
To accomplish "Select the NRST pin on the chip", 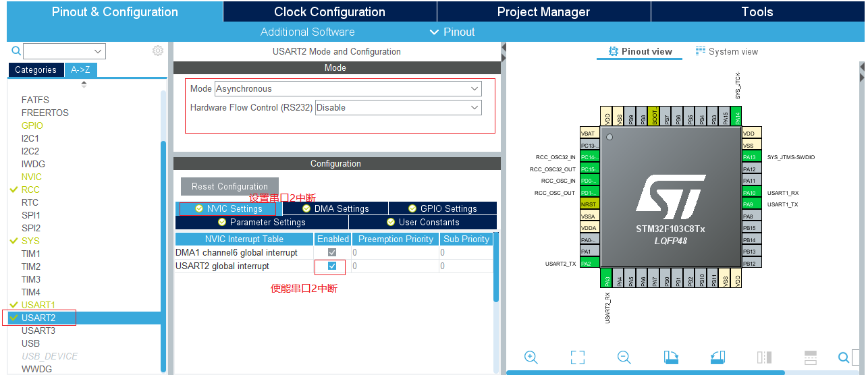I will (589, 204).
